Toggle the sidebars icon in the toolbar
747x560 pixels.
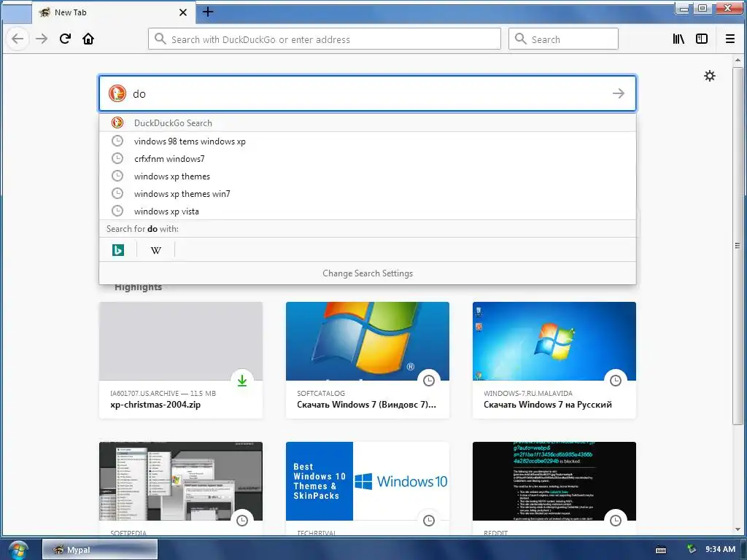702,39
